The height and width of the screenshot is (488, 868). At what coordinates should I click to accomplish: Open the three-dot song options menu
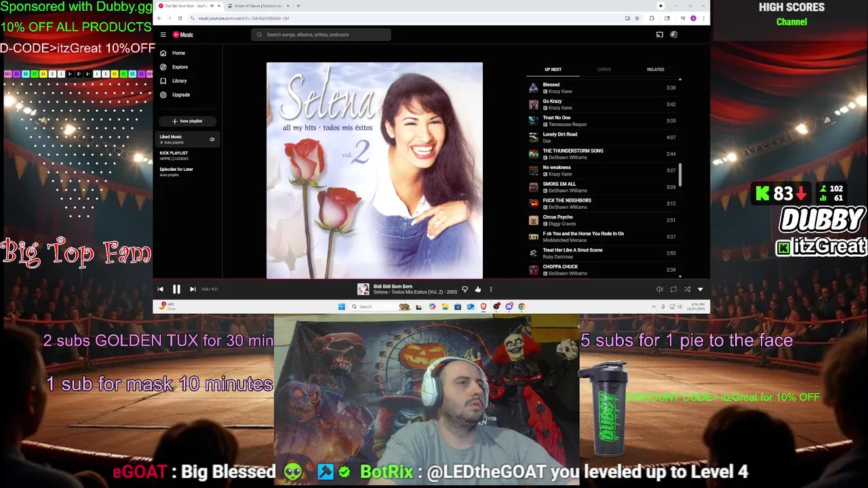(x=491, y=289)
